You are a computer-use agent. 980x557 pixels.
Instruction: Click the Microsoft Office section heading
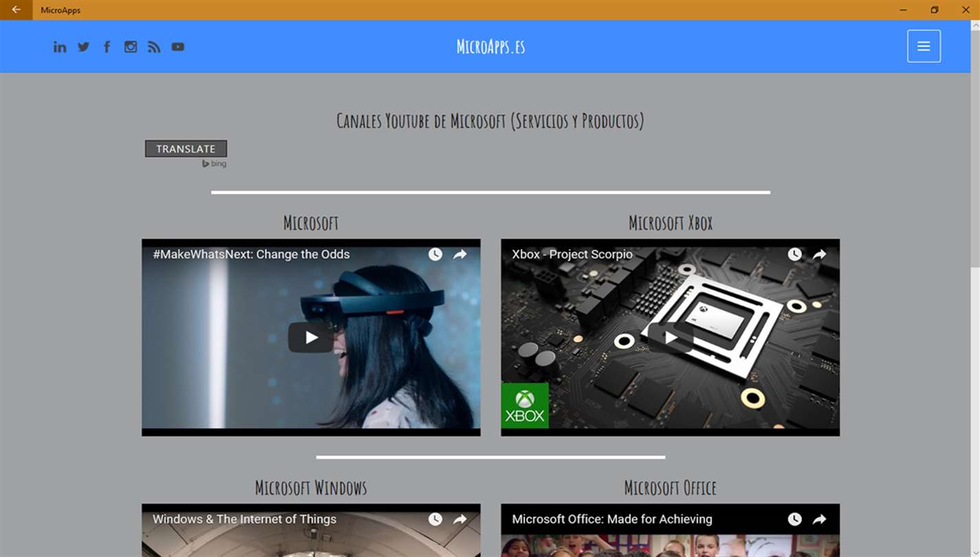point(671,488)
